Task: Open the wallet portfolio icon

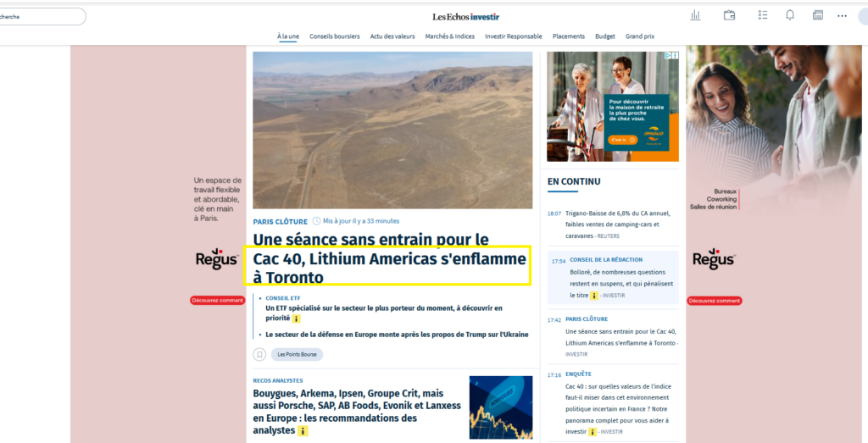Action: 730,15
